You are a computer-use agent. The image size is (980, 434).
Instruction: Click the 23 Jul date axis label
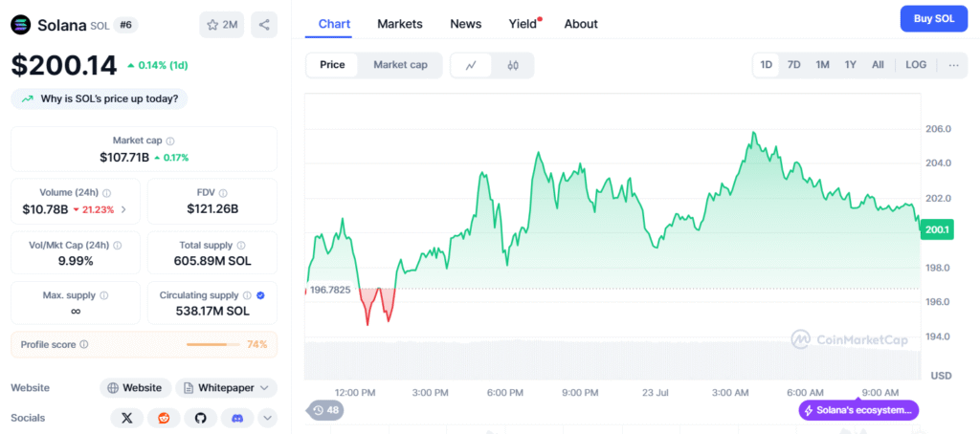pos(655,392)
